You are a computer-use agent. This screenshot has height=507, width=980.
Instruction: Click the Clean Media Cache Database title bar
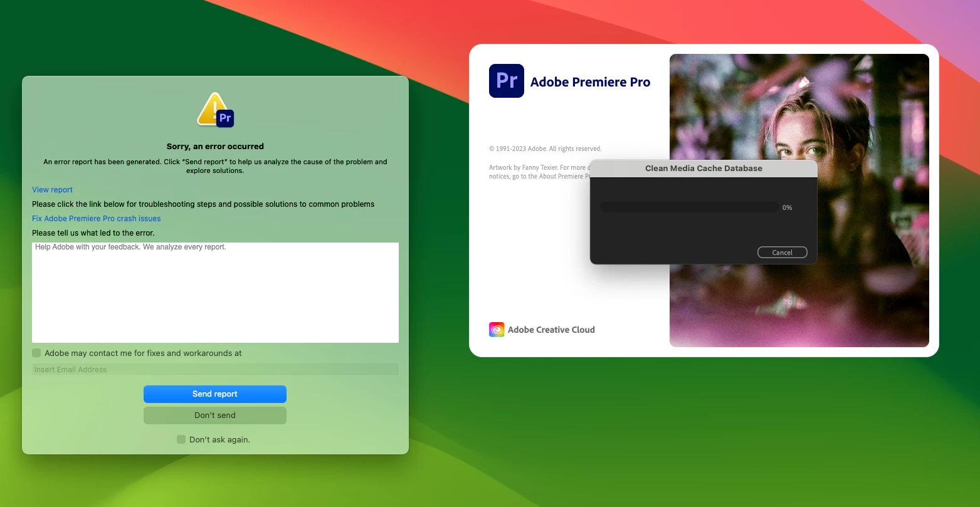tap(703, 169)
